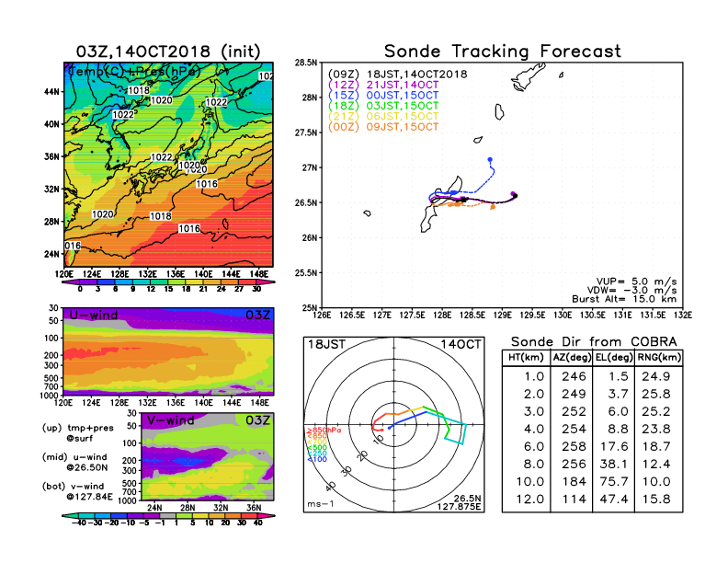
Task: Click the azimuth value 114
Action: pos(574,500)
